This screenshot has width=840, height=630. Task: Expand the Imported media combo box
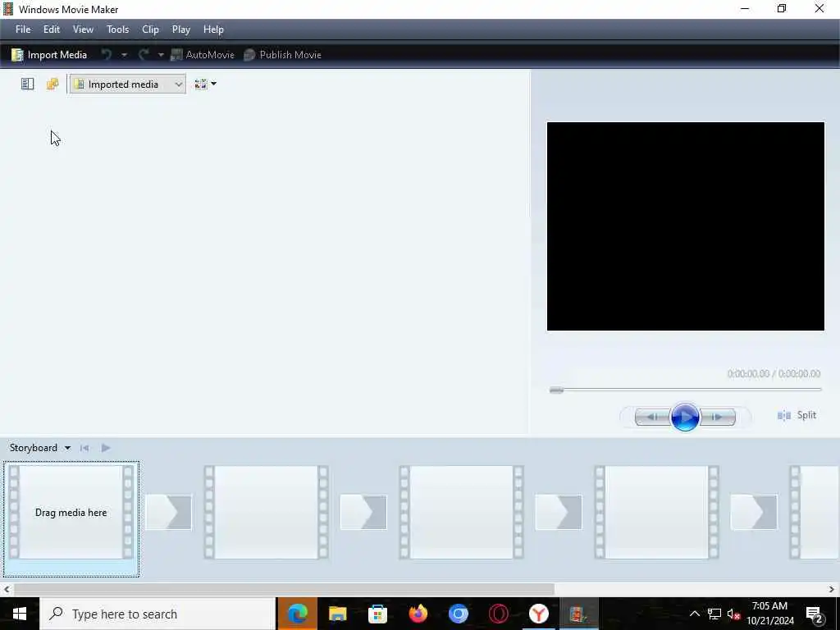pyautogui.click(x=128, y=84)
